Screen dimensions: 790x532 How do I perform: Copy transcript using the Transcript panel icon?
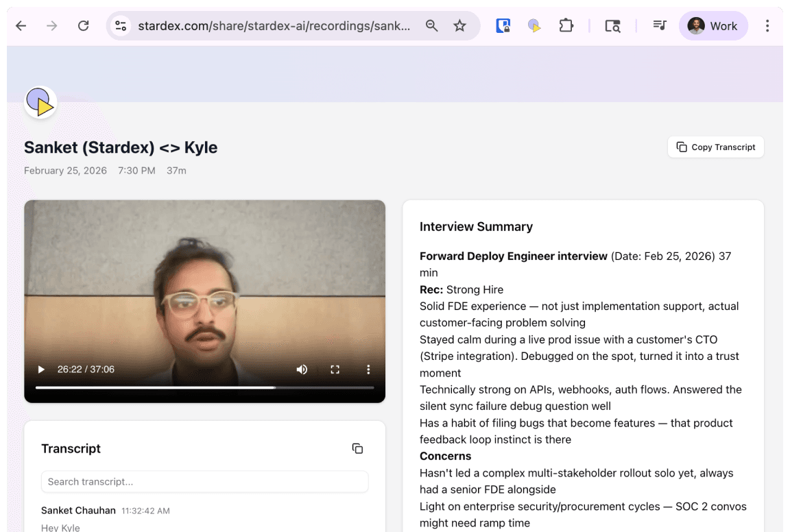357,448
